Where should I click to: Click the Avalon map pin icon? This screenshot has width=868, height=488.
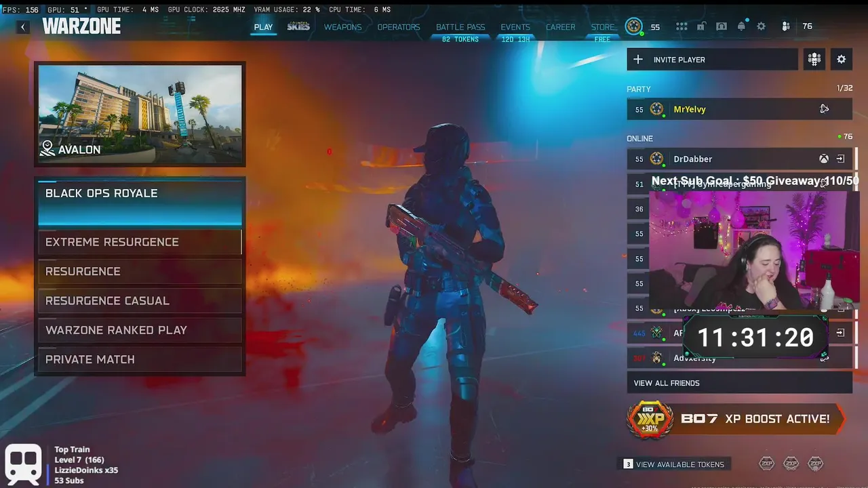pyautogui.click(x=47, y=148)
